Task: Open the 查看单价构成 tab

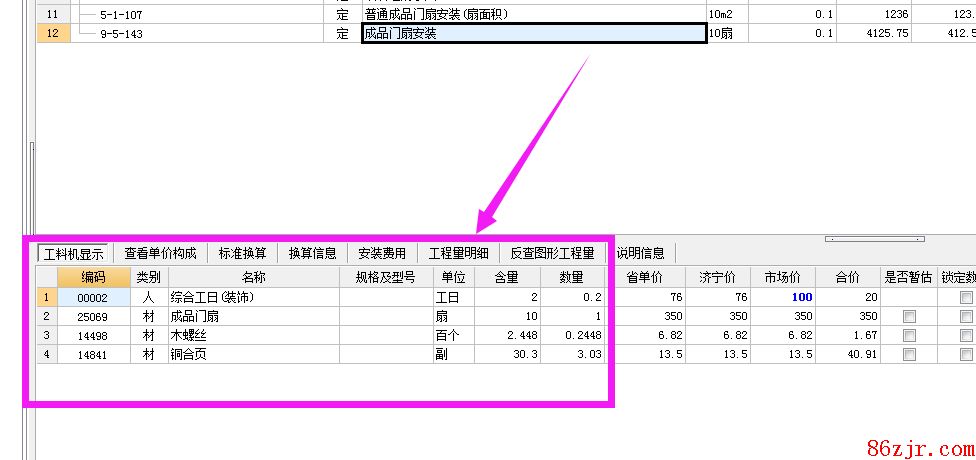Action: [160, 253]
